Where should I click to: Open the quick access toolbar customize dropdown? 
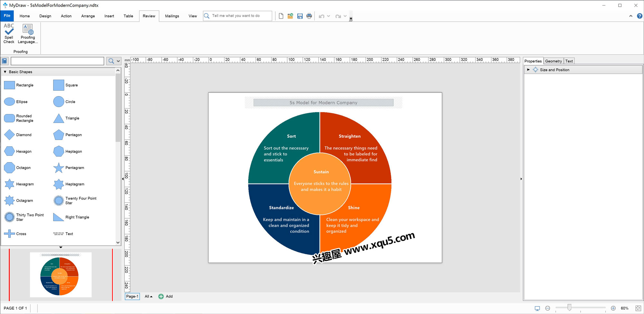click(x=351, y=19)
